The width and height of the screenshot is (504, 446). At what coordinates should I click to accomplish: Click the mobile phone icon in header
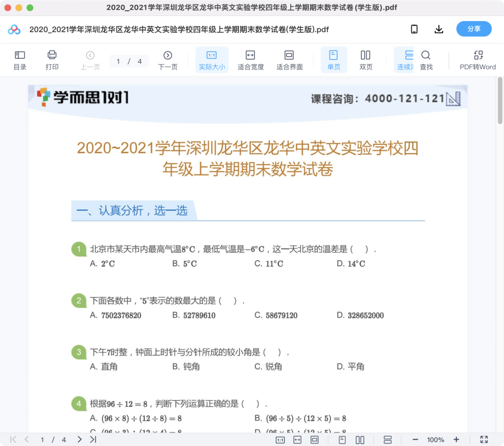tap(414, 29)
